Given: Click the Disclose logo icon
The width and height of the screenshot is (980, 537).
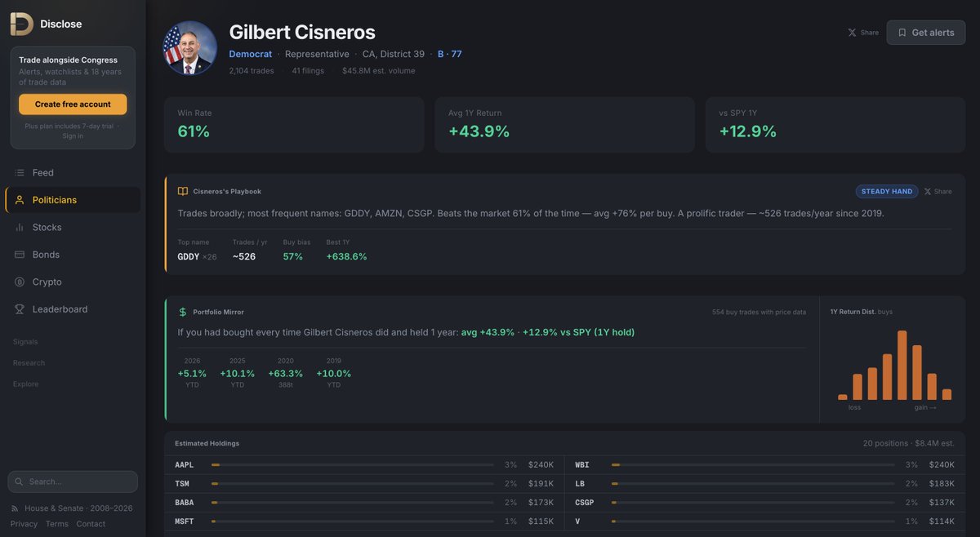Looking at the screenshot, I should (x=22, y=24).
